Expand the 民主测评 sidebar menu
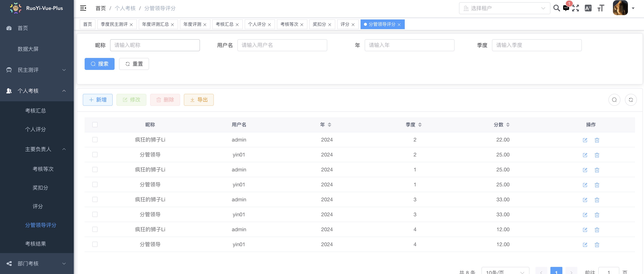This screenshot has width=644, height=274. click(x=37, y=70)
